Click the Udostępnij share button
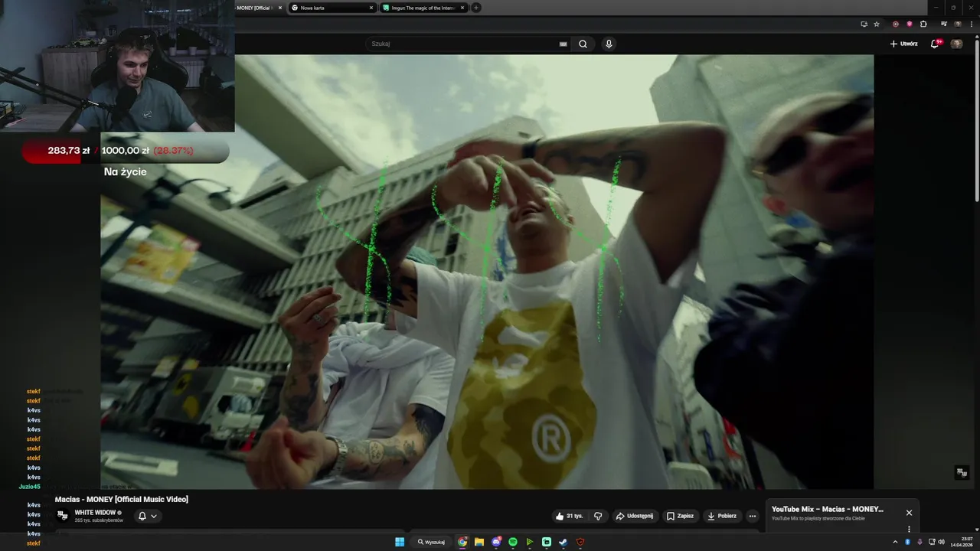This screenshot has width=980, height=551. [634, 516]
